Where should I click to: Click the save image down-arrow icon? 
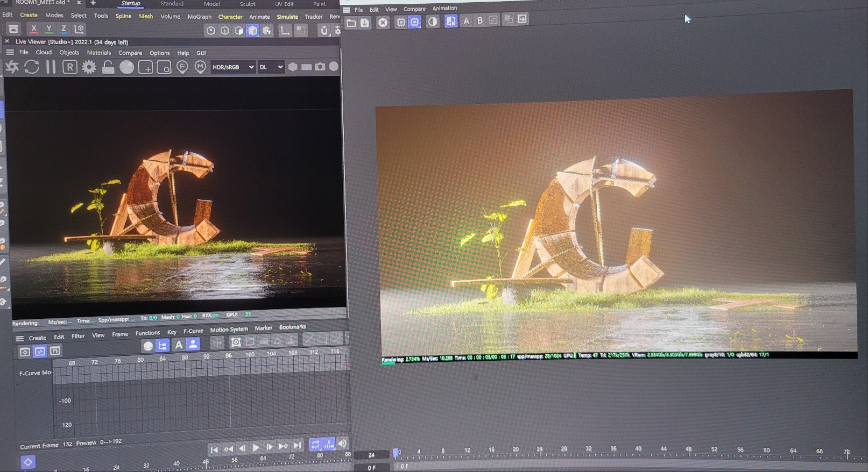[x=365, y=23]
